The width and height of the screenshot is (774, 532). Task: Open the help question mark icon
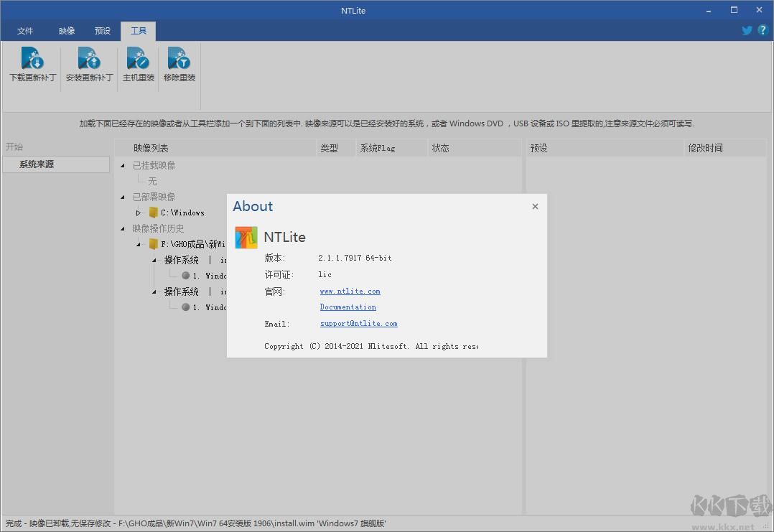(x=763, y=30)
